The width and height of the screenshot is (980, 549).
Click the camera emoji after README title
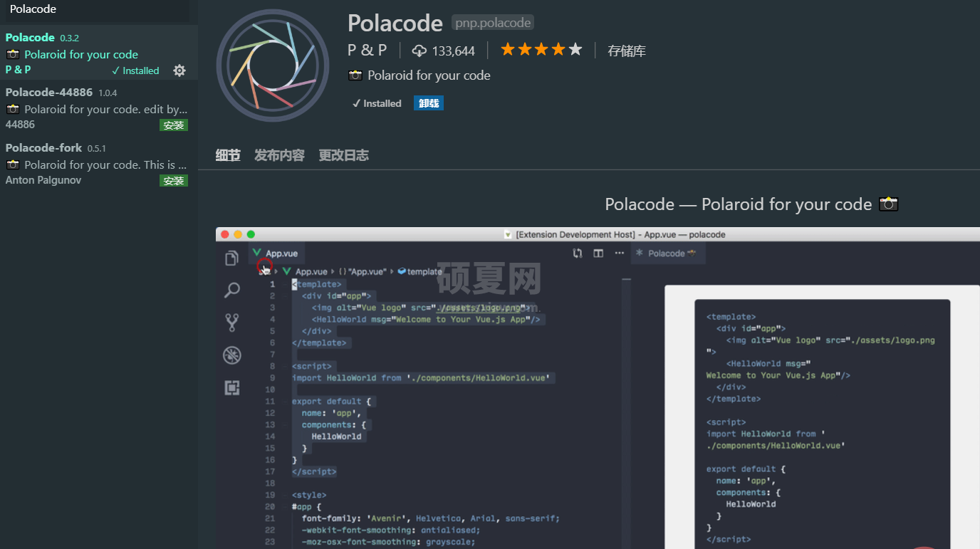[888, 204]
